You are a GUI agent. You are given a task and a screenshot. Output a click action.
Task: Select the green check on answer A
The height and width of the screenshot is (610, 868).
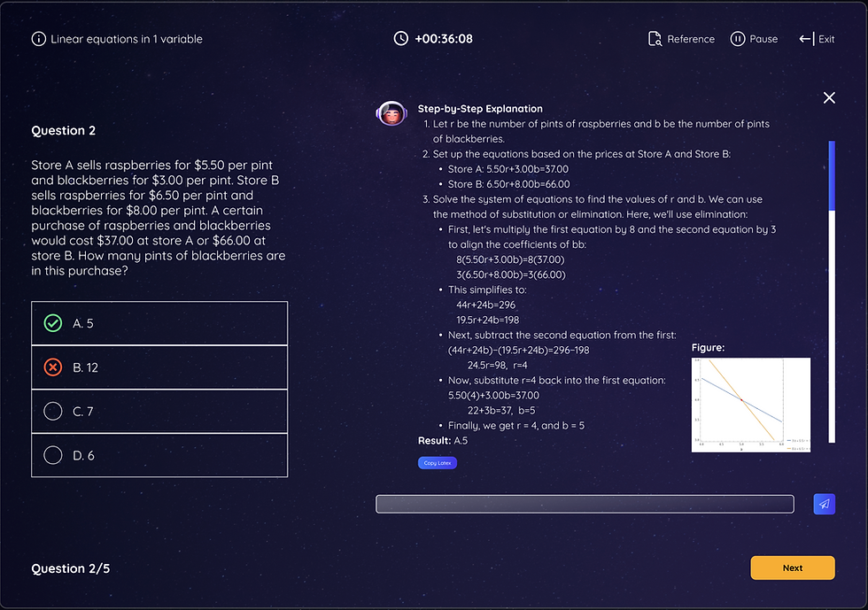click(53, 323)
